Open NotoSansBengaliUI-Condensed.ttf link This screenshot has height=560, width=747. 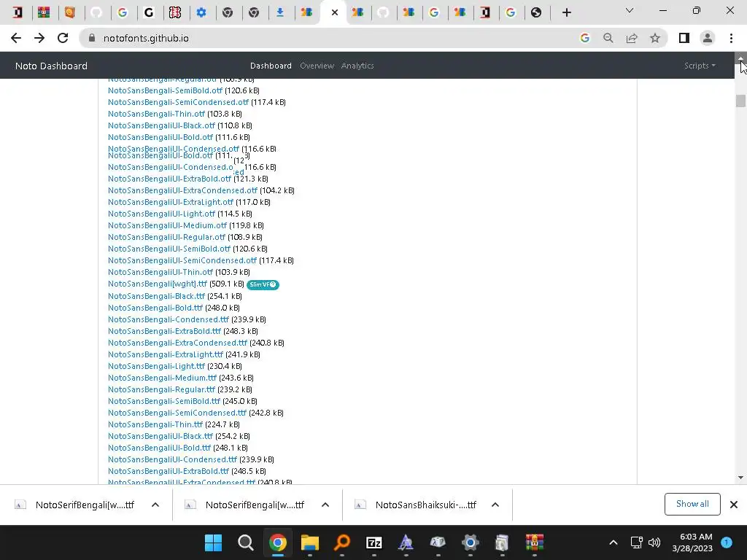[172, 459]
